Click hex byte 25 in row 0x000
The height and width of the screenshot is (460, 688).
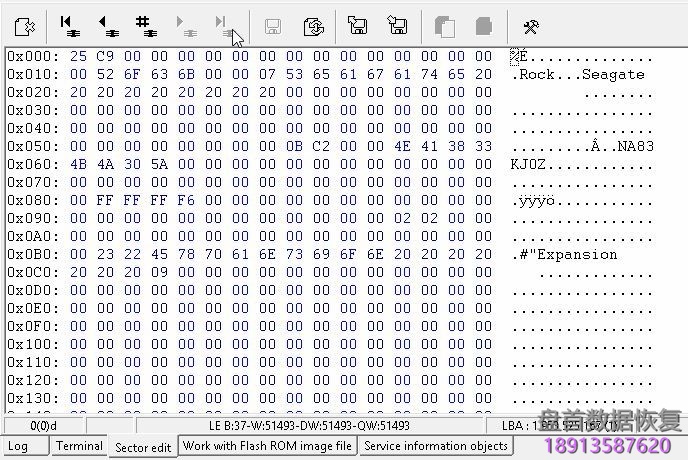(x=79, y=56)
